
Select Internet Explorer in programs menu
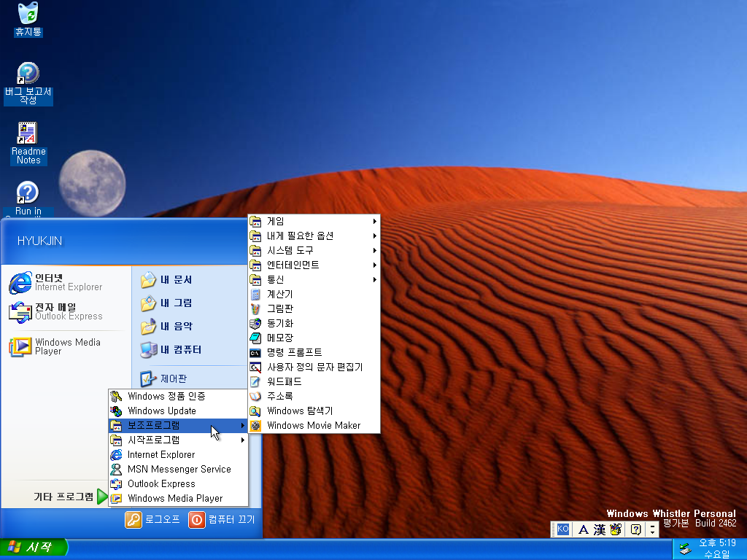[x=179, y=454]
